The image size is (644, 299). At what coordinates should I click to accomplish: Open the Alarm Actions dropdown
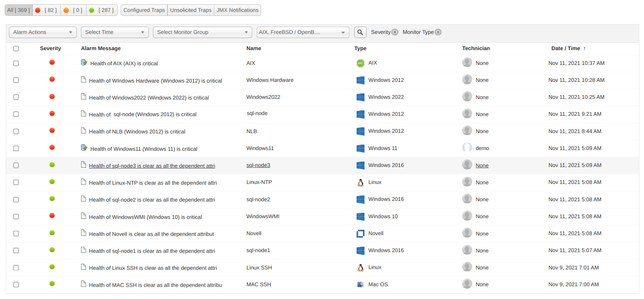coord(43,32)
